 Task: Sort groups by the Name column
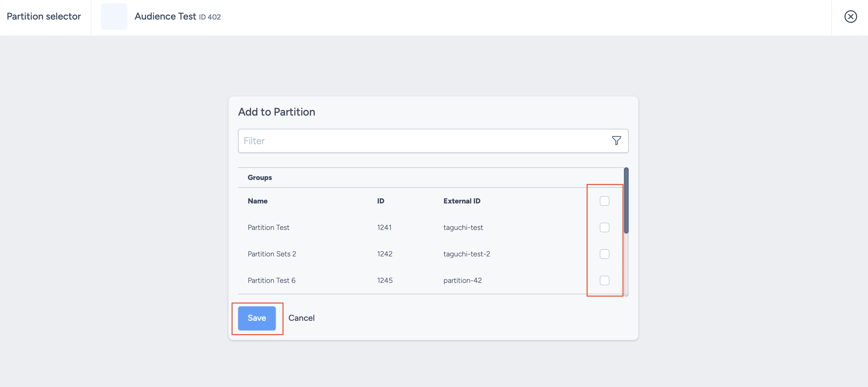[257, 201]
